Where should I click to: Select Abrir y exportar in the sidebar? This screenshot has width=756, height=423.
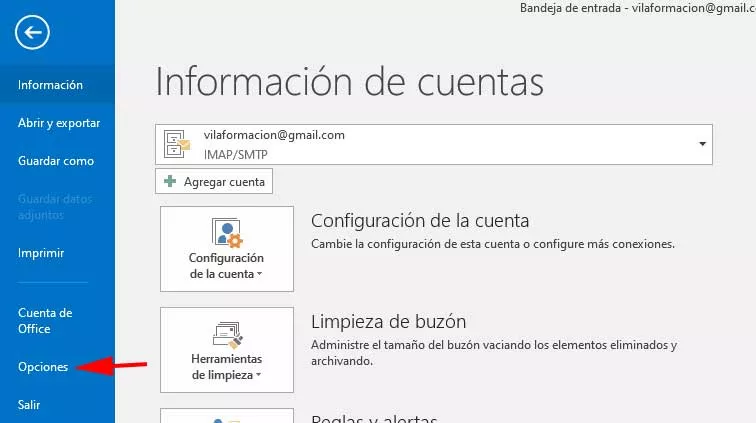[x=59, y=123]
